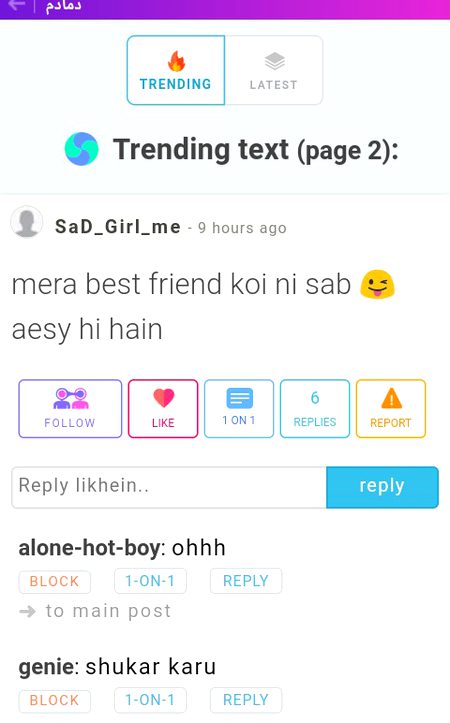This screenshot has width=450, height=723.
Task: Focus the Reply likhein text field
Action: 169,487
